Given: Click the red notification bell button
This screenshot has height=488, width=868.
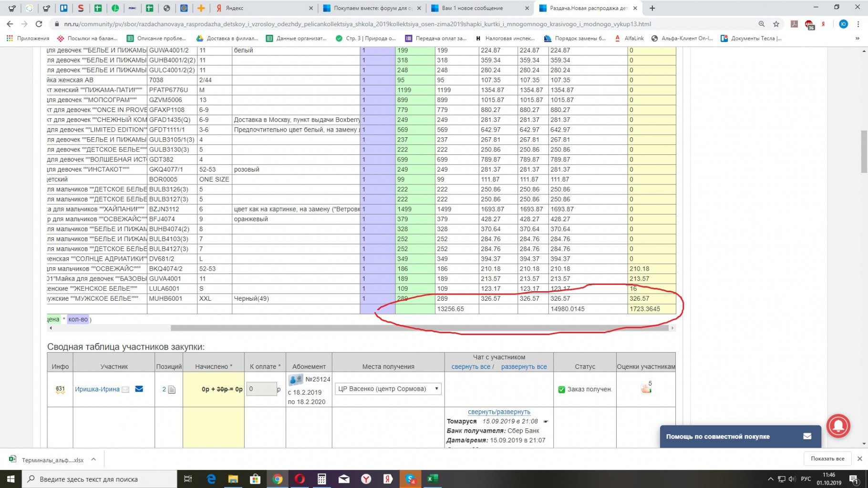Looking at the screenshot, I should pos(838,425).
